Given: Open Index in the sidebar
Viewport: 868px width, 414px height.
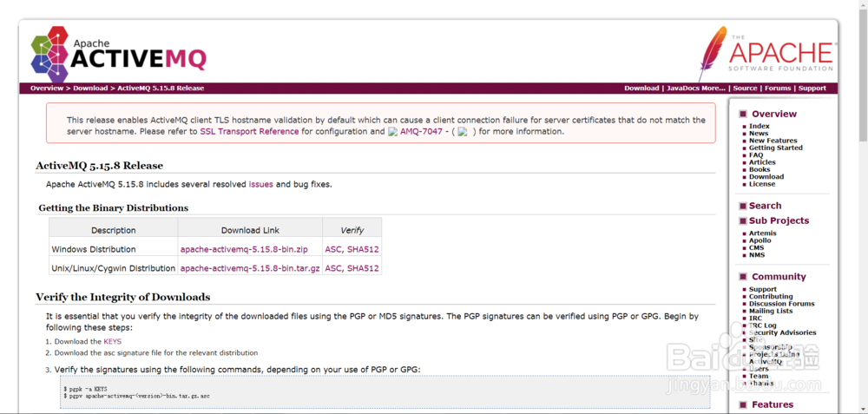Looking at the screenshot, I should (x=759, y=126).
